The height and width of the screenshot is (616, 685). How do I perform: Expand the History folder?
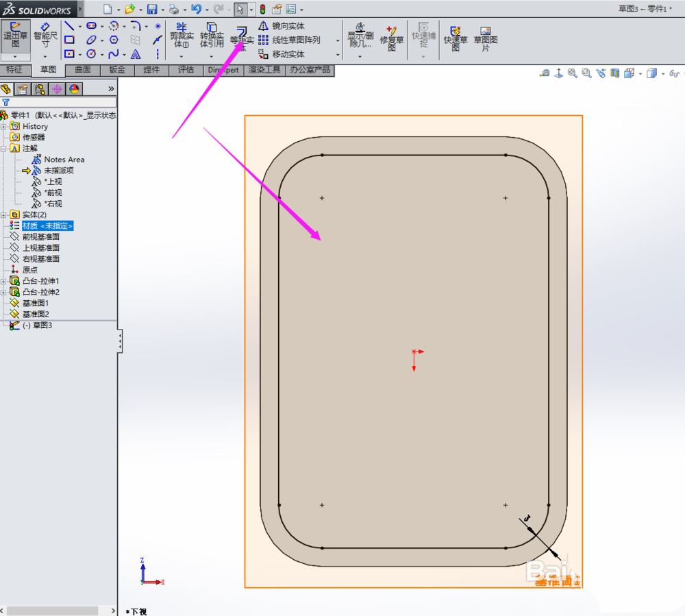[3, 127]
